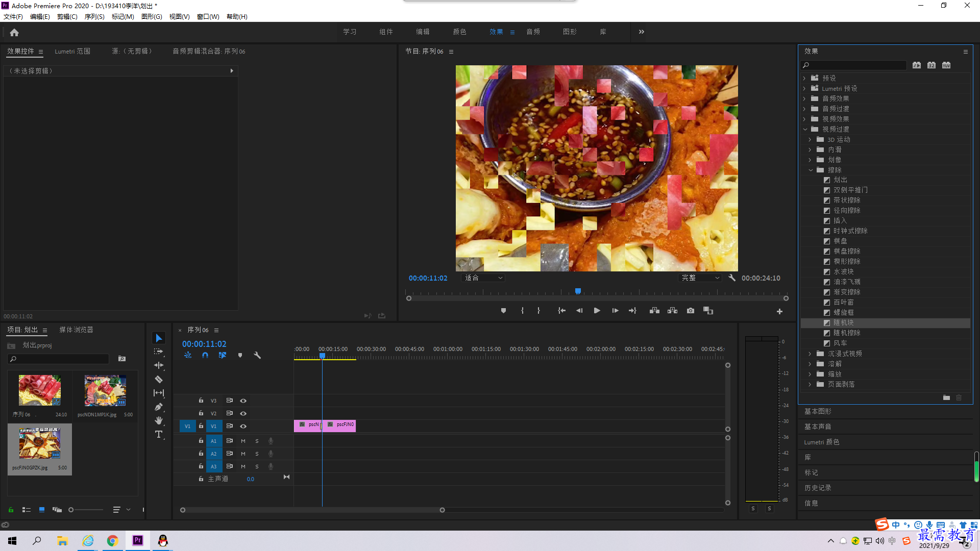
Task: Select the Pen tool
Action: [159, 407]
